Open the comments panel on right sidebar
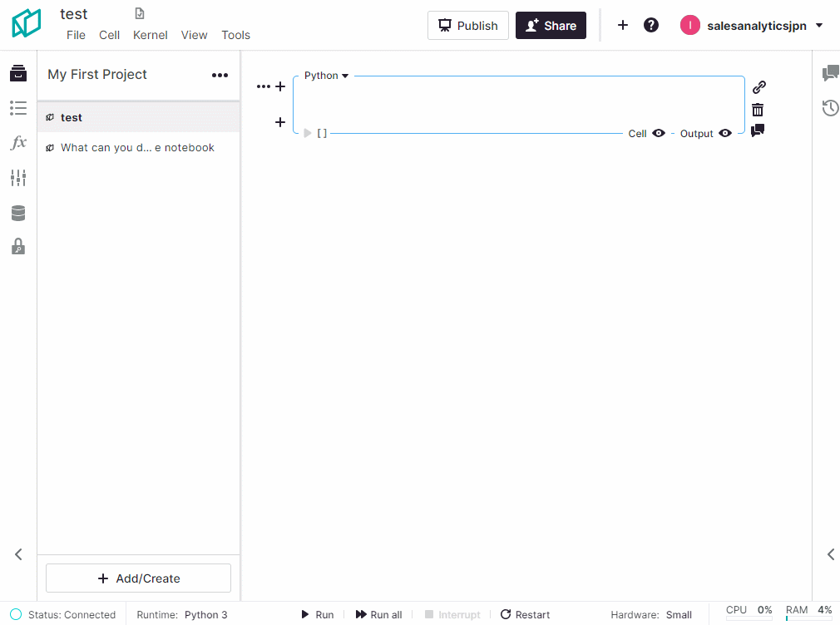The height and width of the screenshot is (625, 840). (x=830, y=74)
